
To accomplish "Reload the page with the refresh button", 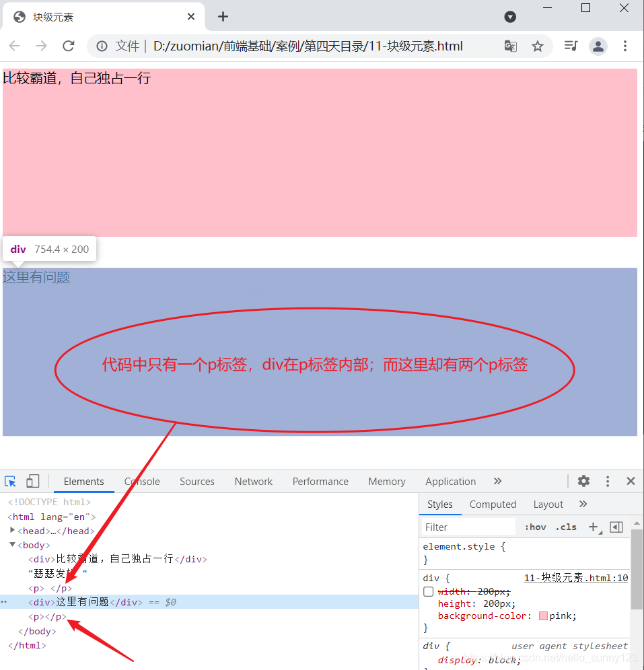I will coord(69,46).
